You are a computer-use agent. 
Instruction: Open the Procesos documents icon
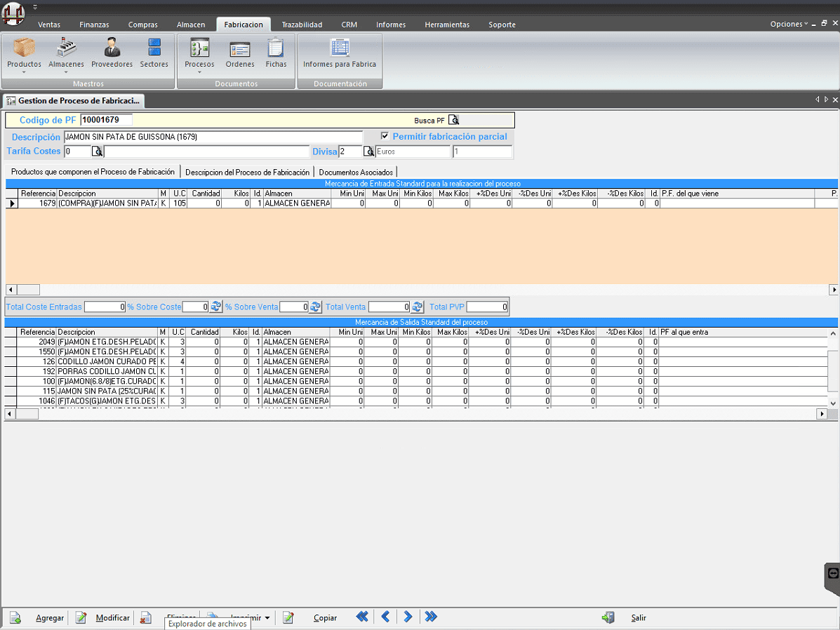[x=199, y=48]
